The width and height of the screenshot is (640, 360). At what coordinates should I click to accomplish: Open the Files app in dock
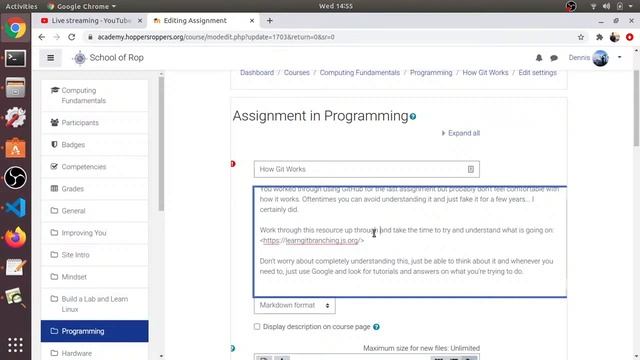pyautogui.click(x=16, y=88)
